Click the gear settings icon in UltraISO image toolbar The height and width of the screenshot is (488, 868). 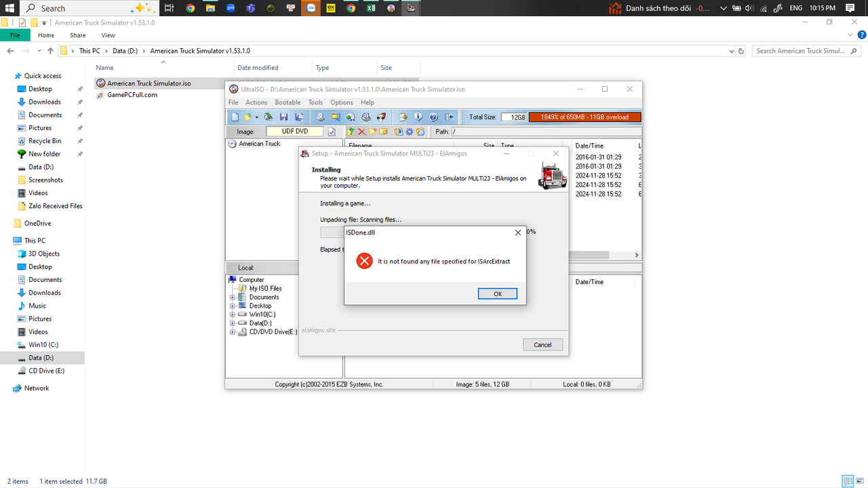(x=410, y=131)
